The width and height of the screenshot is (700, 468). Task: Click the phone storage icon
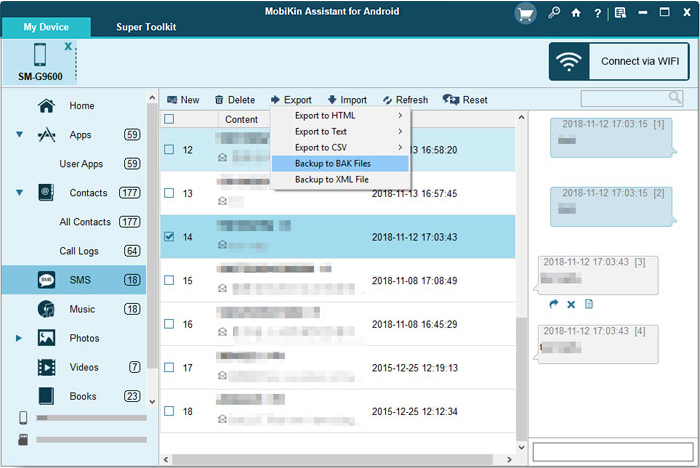[x=23, y=418]
